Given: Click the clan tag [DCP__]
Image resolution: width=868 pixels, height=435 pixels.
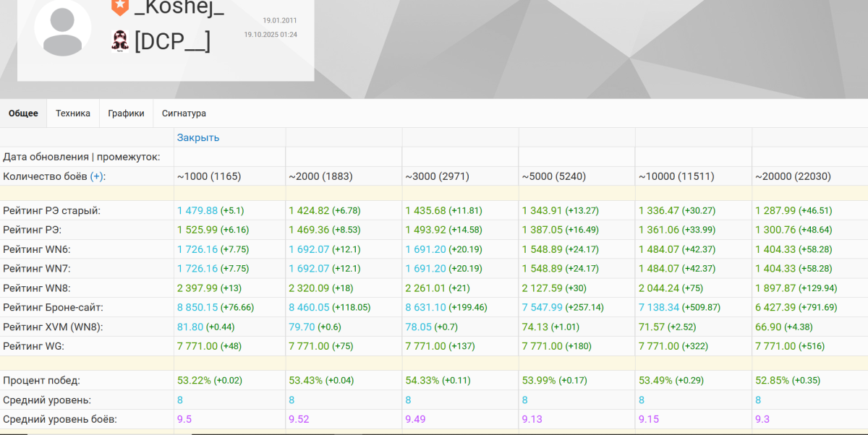Looking at the screenshot, I should pyautogui.click(x=172, y=42).
